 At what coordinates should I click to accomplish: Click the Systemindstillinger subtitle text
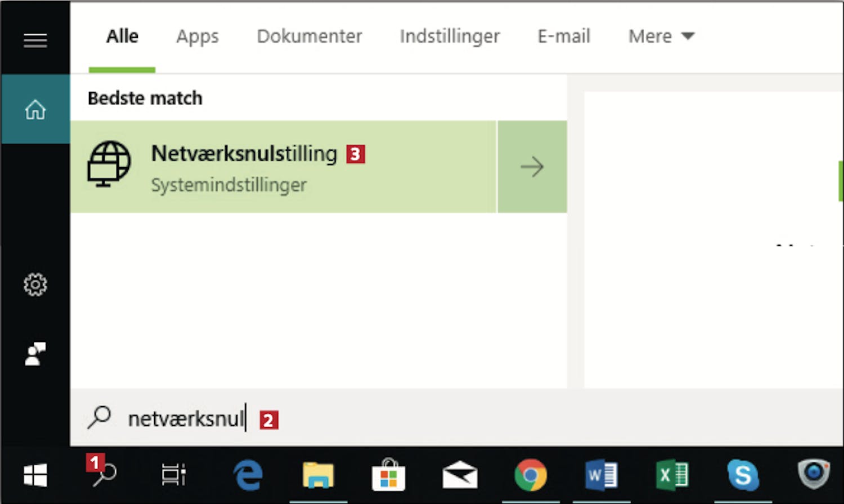click(x=229, y=185)
